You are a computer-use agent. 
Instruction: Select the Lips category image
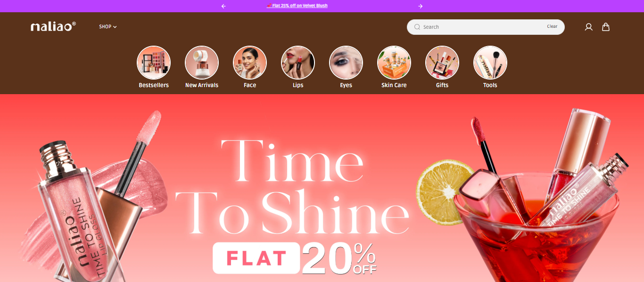point(298,62)
